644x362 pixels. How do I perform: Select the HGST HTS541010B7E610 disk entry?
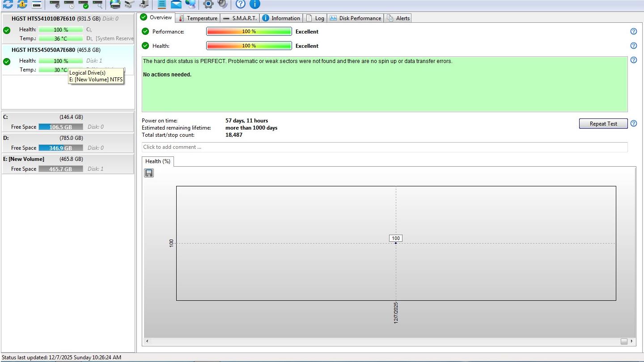tap(43, 19)
